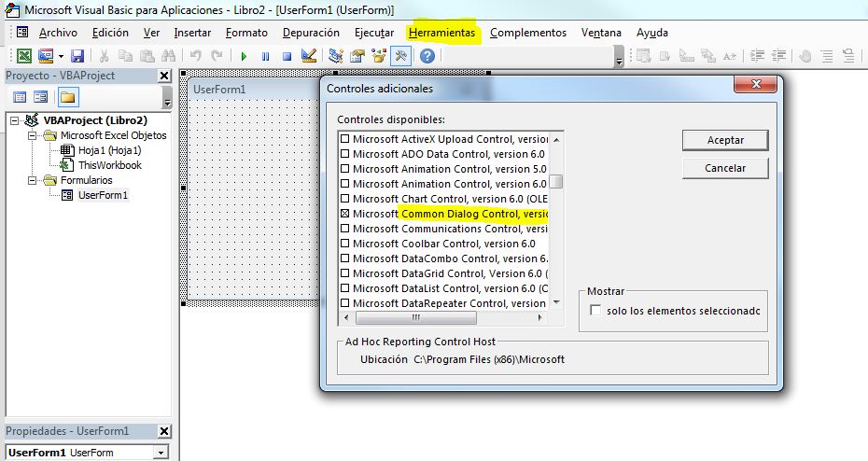
Task: Click the Break pause icon
Action: [266, 56]
